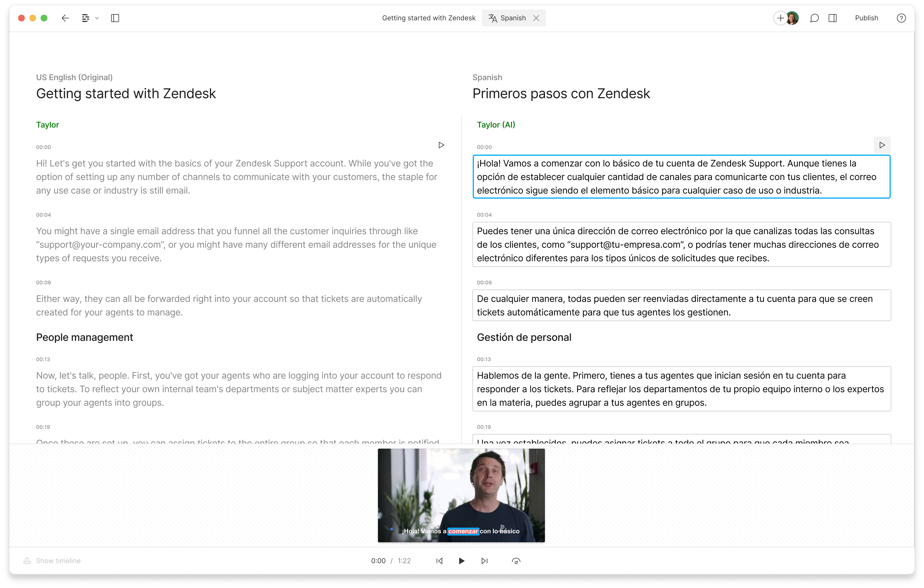Click the 00:04 timestamp in English column
Viewport: 924px width, 588px height.
click(x=43, y=215)
